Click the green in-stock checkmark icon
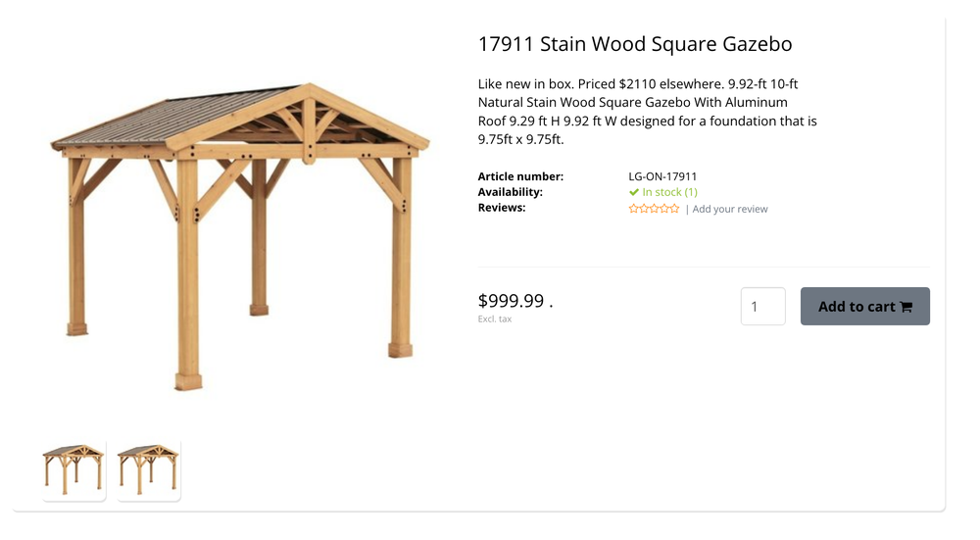Viewport: 980px width, 540px height. (634, 192)
